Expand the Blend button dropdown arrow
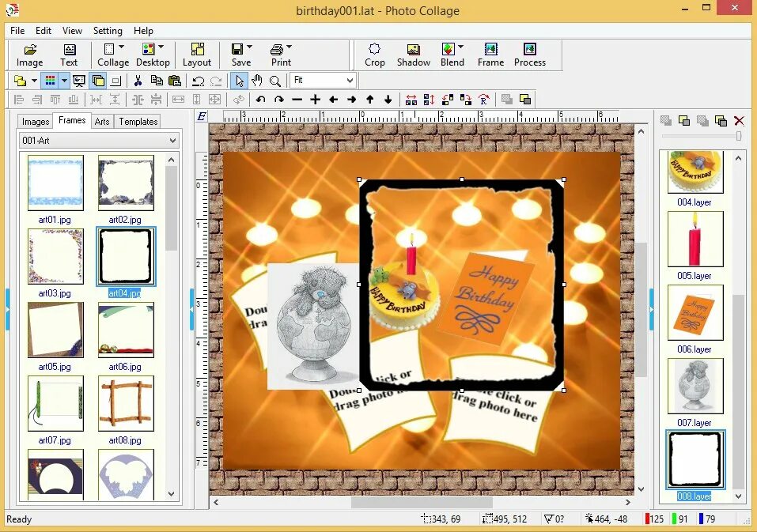This screenshot has width=757, height=532. [x=461, y=47]
